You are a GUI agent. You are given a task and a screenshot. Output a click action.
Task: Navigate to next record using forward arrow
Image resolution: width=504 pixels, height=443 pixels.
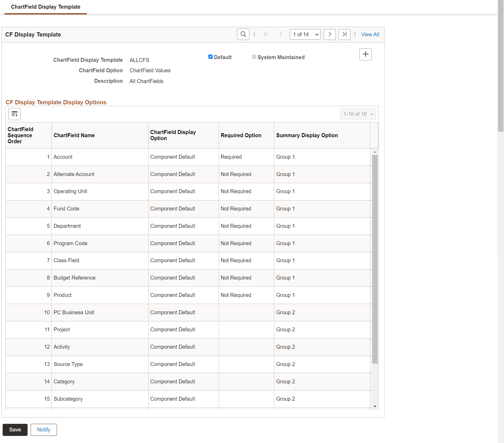(x=330, y=34)
